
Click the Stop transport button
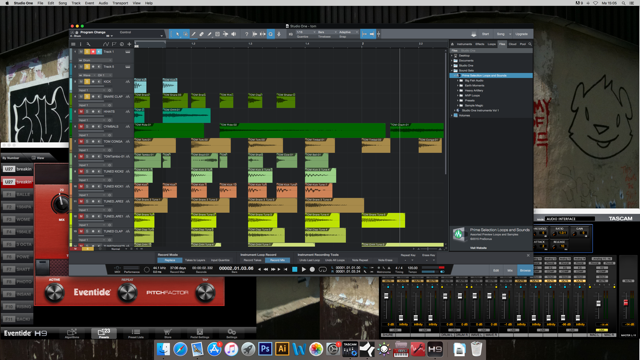click(x=295, y=269)
